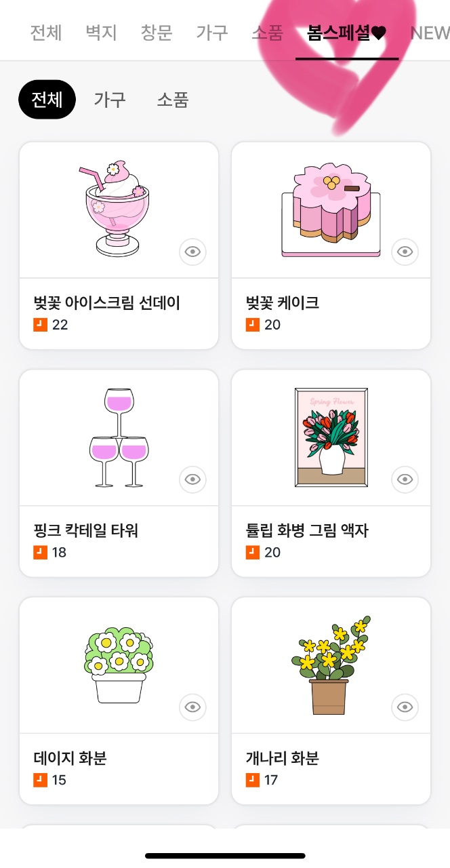Show preview of 핑크 칵테일 타워
Image resolution: width=450 pixels, height=868 pixels.
click(193, 480)
